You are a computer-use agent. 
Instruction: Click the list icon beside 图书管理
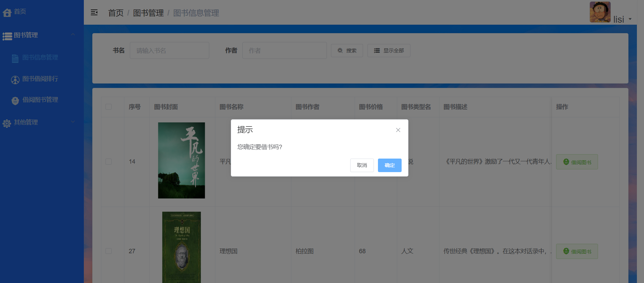7,36
